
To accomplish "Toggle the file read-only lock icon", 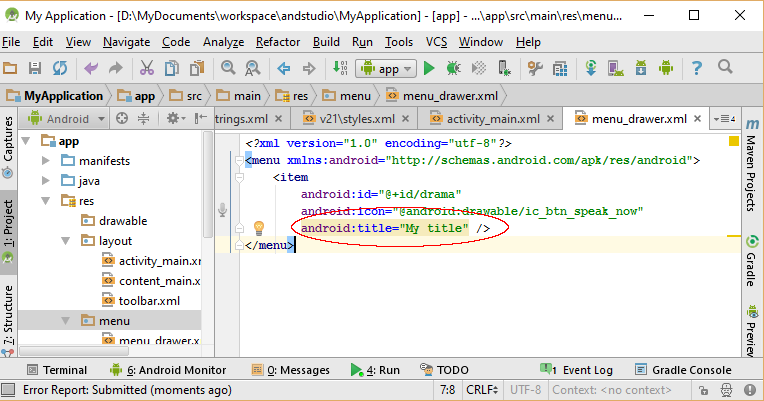I will [703, 390].
